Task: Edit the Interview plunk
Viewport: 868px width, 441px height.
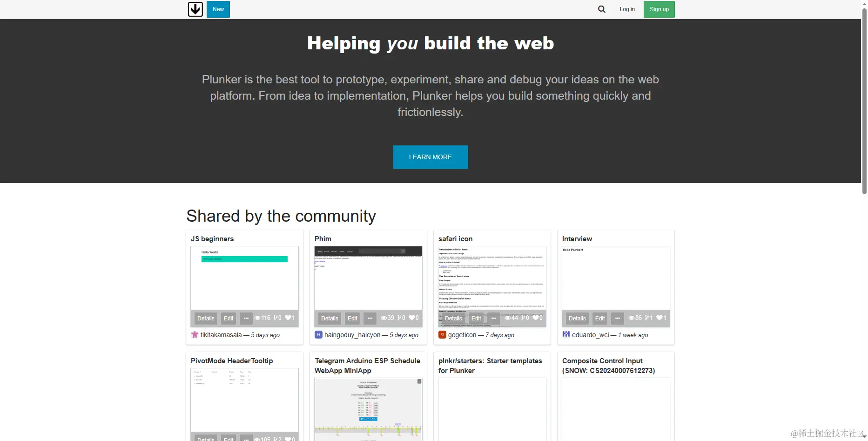Action: 600,319
